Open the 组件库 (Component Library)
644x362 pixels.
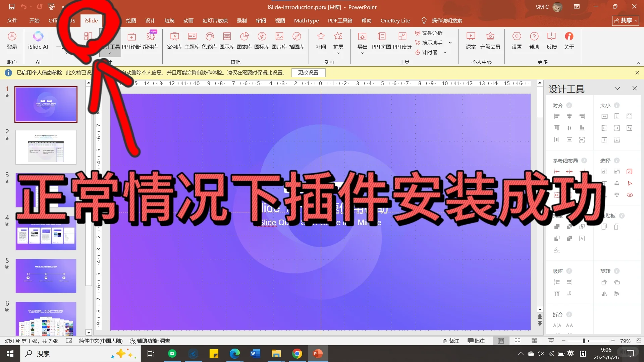click(x=151, y=40)
